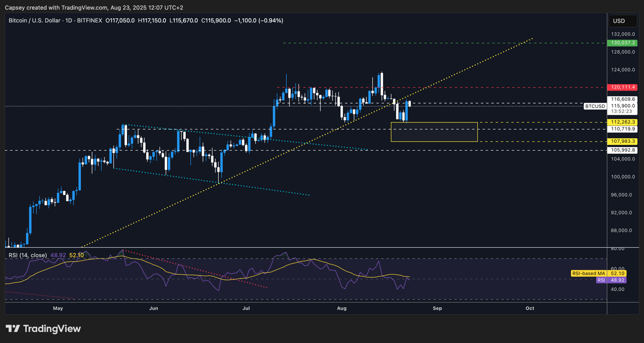
Task: Select the yellow rectangle support zone
Action: click(x=434, y=132)
